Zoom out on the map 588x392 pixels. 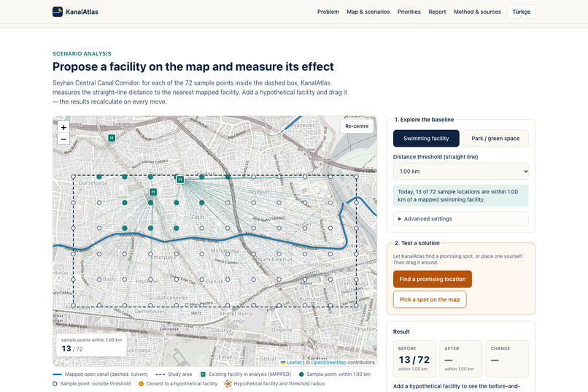63,139
